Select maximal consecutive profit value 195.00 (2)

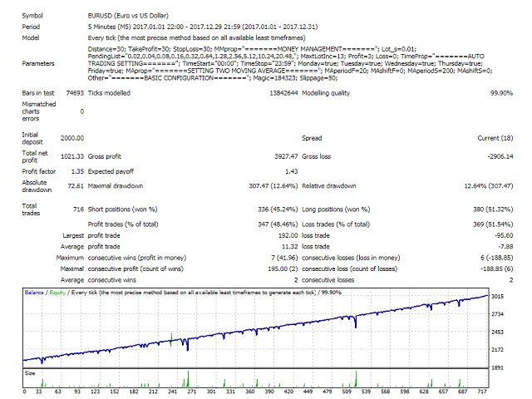[283, 268]
